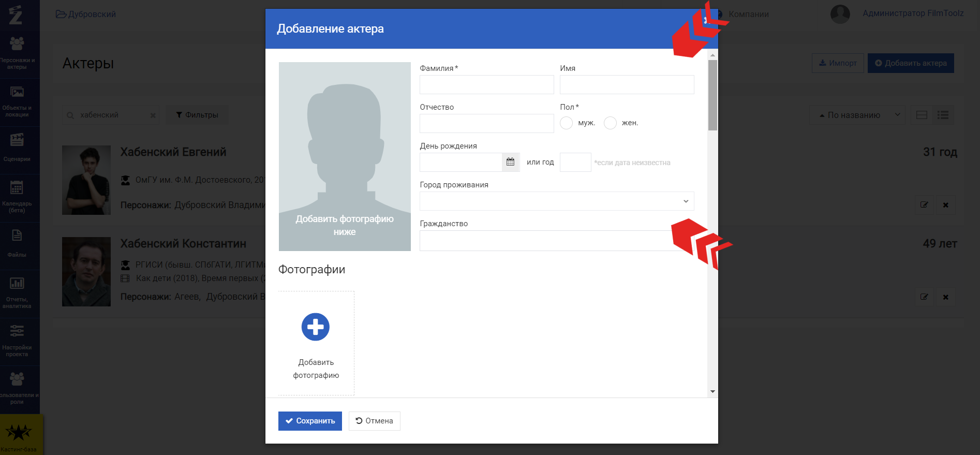
Task: Open Календарь (бета) sidebar section
Action: [17, 198]
